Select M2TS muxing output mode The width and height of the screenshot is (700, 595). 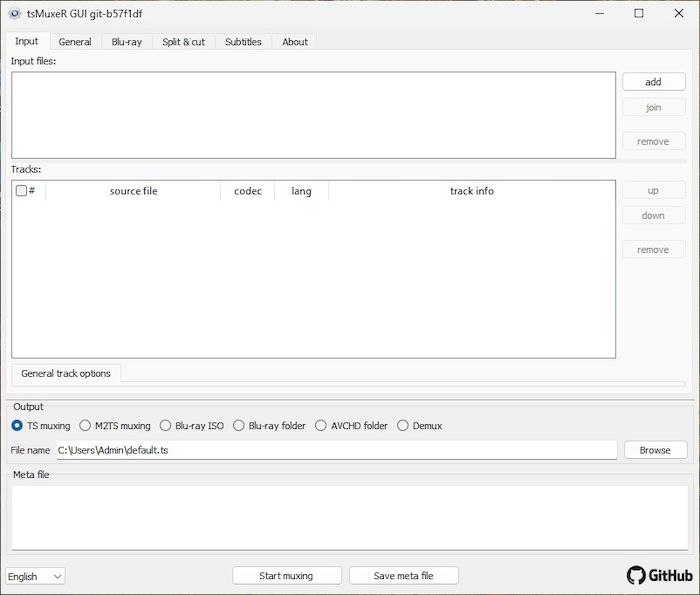85,426
